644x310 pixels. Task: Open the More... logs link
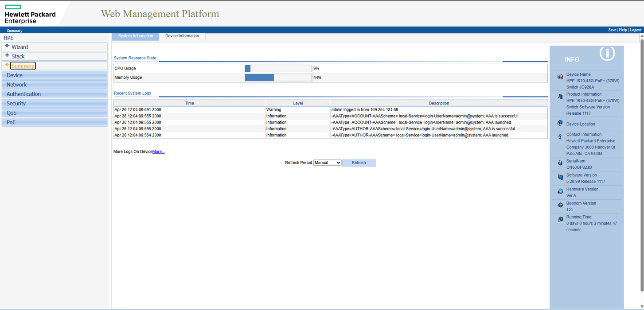[159, 152]
